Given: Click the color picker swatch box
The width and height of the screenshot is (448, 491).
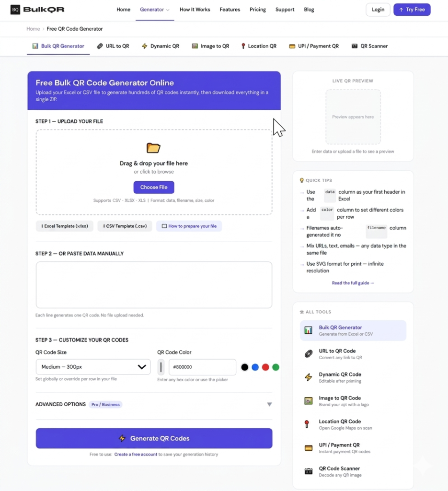Looking at the screenshot, I should click(161, 367).
